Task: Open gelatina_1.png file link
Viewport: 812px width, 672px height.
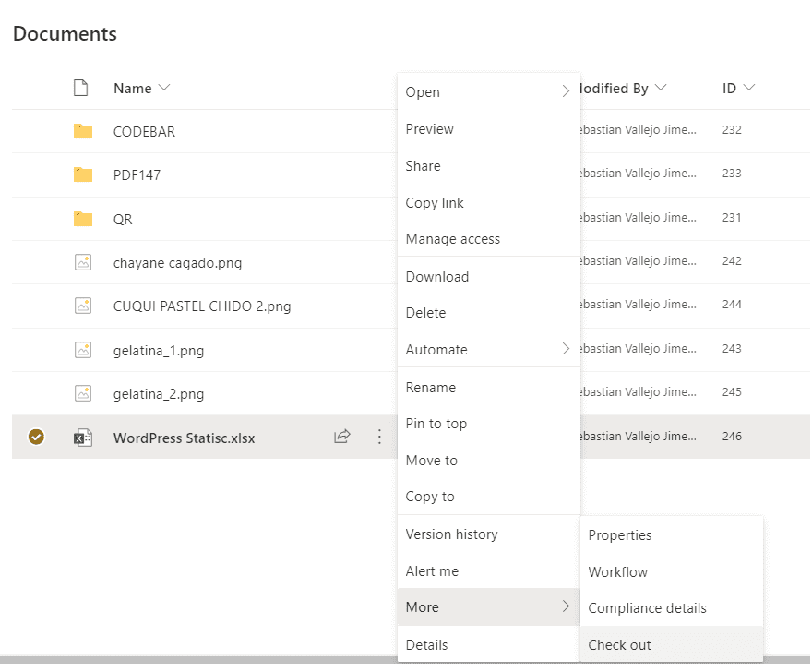Action: tap(159, 351)
